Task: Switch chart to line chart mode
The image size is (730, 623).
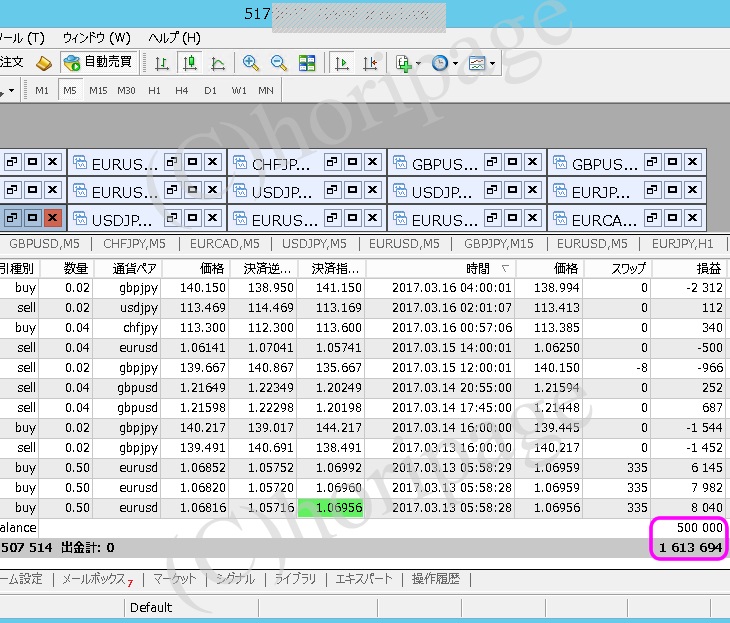Action: click(x=217, y=63)
